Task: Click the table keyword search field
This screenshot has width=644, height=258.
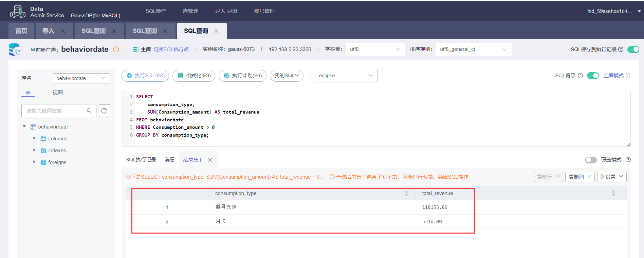Action: pyautogui.click(x=52, y=111)
